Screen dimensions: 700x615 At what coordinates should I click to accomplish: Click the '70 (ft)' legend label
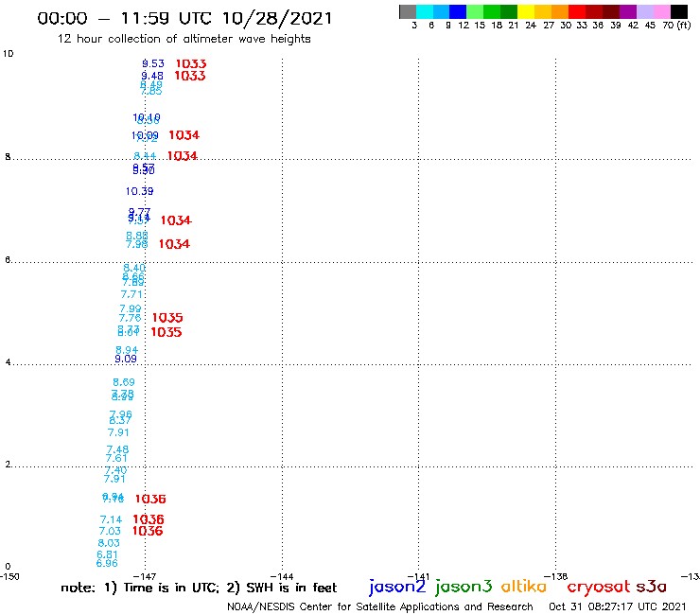click(676, 26)
